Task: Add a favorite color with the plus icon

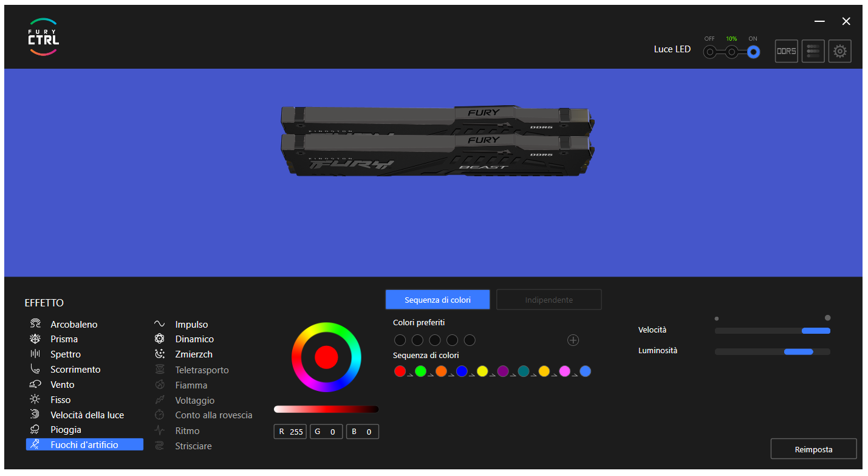Action: 573,340
